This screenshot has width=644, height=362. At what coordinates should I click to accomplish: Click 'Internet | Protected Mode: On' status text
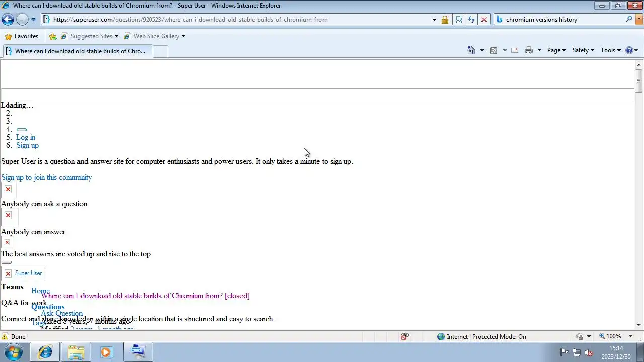(x=487, y=337)
